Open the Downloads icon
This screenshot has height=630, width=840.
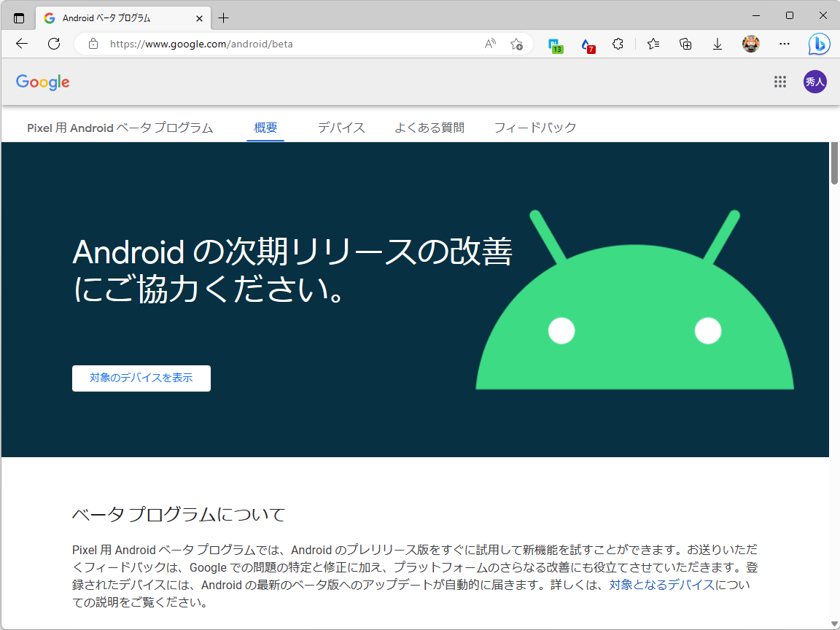pos(717,44)
